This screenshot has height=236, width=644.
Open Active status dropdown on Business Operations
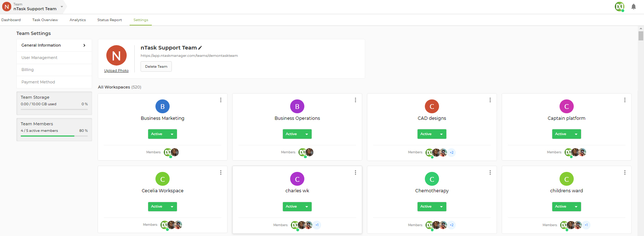[x=297, y=134]
